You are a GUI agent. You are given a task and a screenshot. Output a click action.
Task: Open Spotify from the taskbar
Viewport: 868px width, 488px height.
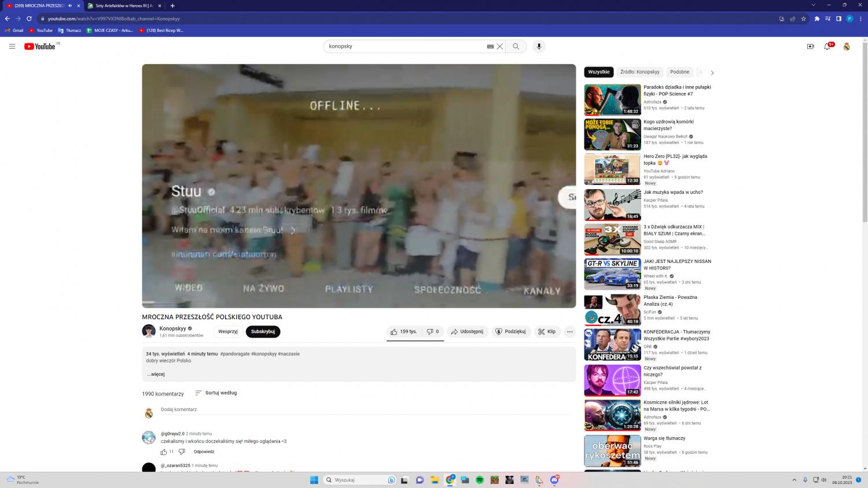point(480,480)
